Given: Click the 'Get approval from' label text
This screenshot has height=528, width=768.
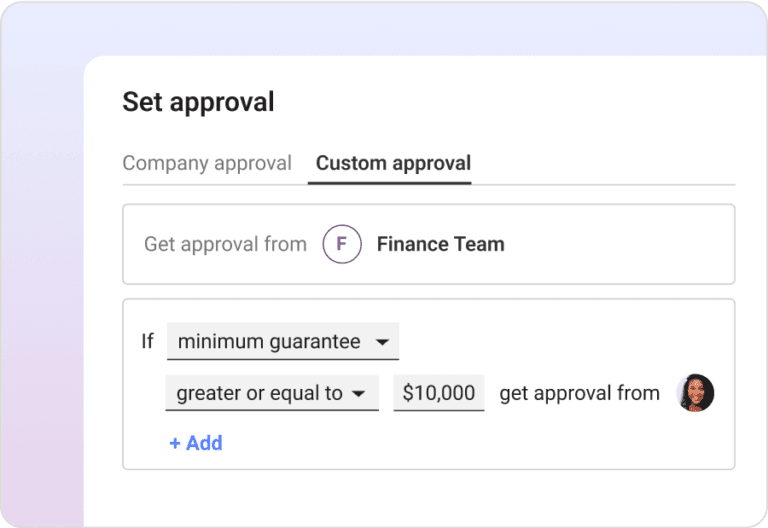Looking at the screenshot, I should [x=225, y=244].
